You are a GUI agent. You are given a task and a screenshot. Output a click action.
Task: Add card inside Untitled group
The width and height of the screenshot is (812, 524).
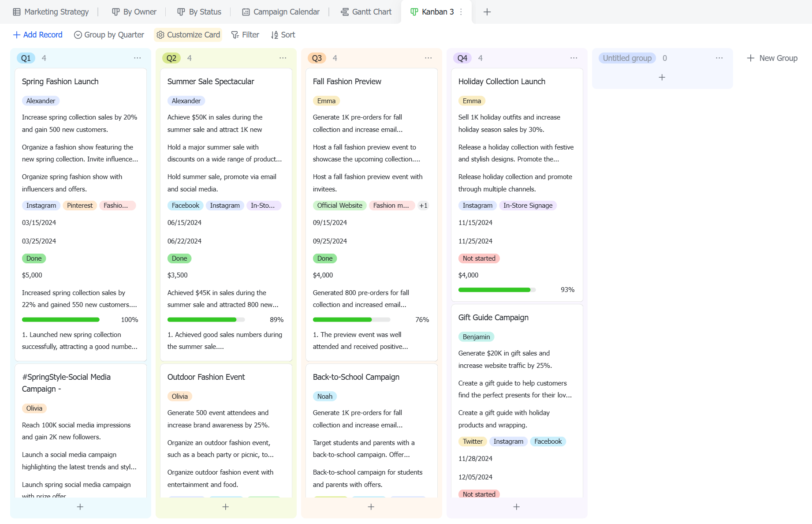tap(662, 77)
